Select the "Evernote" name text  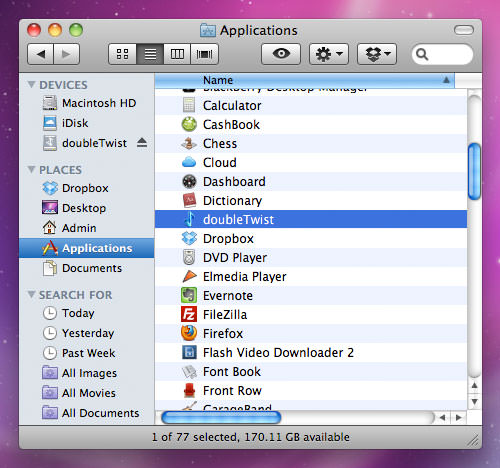(228, 296)
